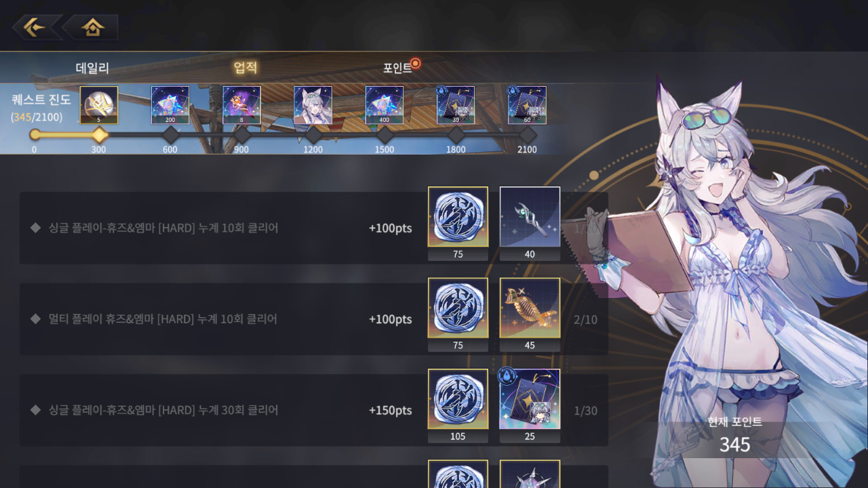Switch to the 데일리 tab
The height and width of the screenshot is (488, 868).
pyautogui.click(x=92, y=68)
